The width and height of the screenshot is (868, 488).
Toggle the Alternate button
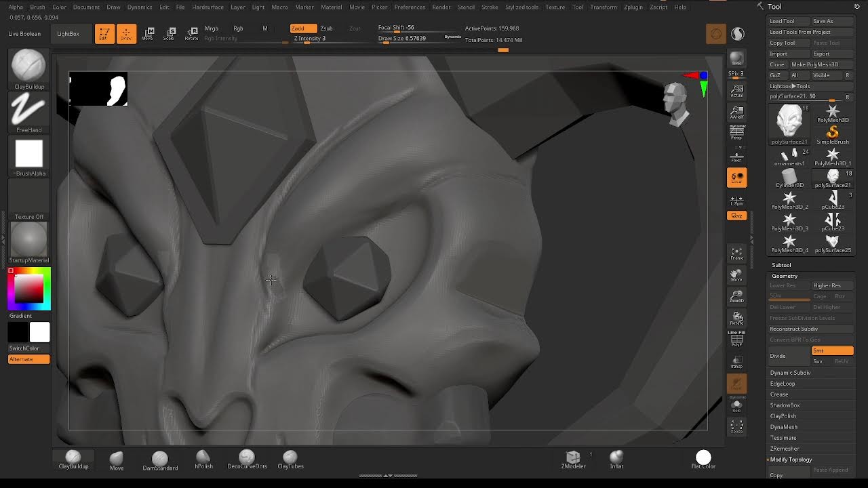coord(28,359)
